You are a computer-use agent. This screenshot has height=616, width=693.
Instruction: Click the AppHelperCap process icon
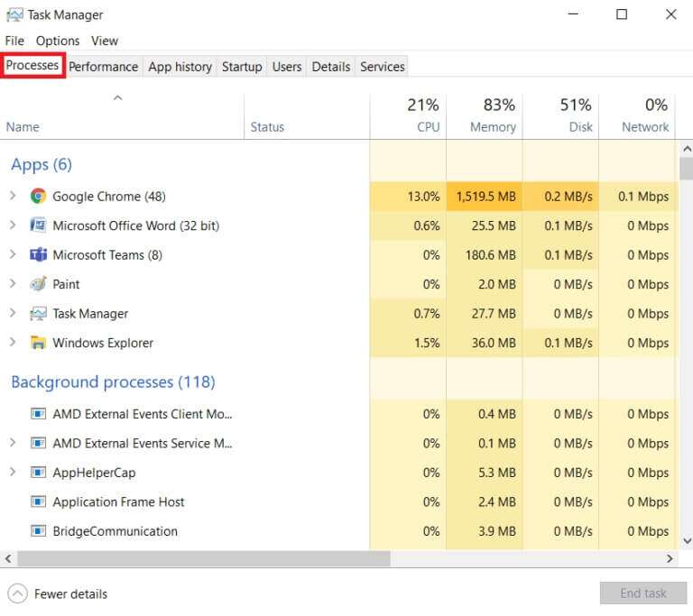coord(38,473)
